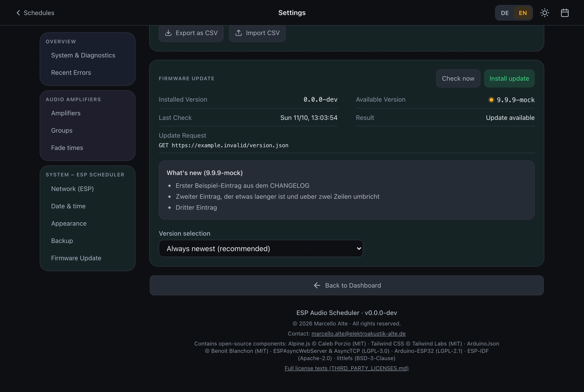
Task: Toggle light theme with the sun icon
Action: (x=545, y=13)
